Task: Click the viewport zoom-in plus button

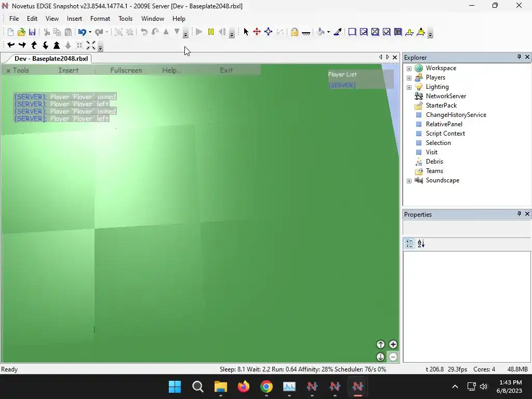Action: [x=393, y=344]
